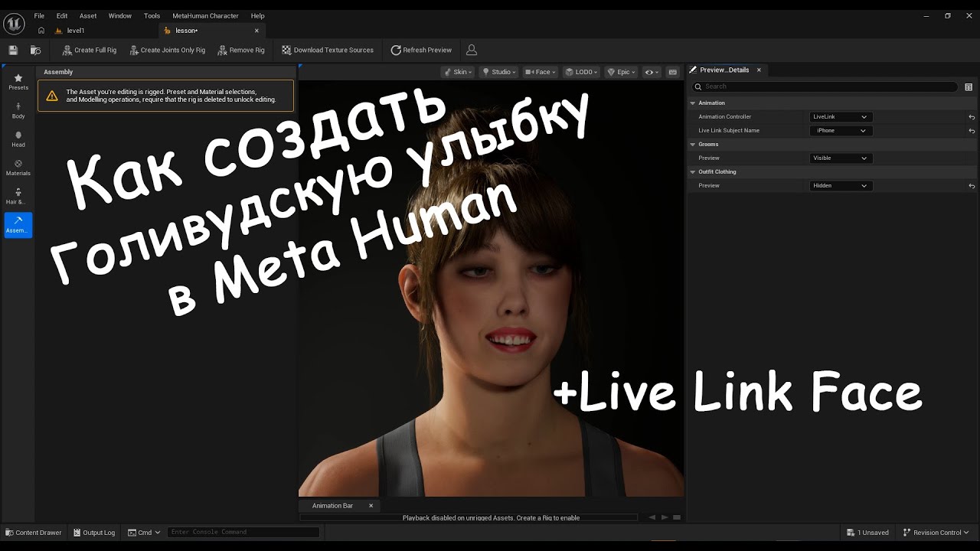Switch to the level1 tab

(76, 31)
